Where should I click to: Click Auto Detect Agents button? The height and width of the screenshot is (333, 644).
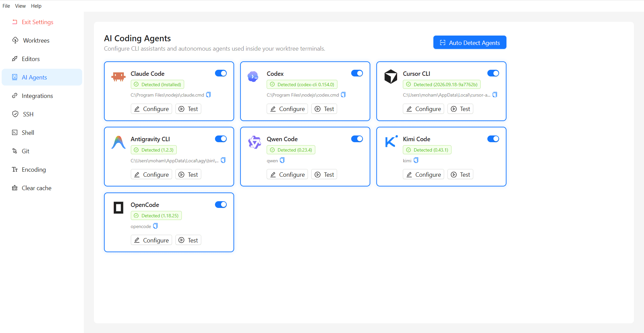pyautogui.click(x=470, y=43)
